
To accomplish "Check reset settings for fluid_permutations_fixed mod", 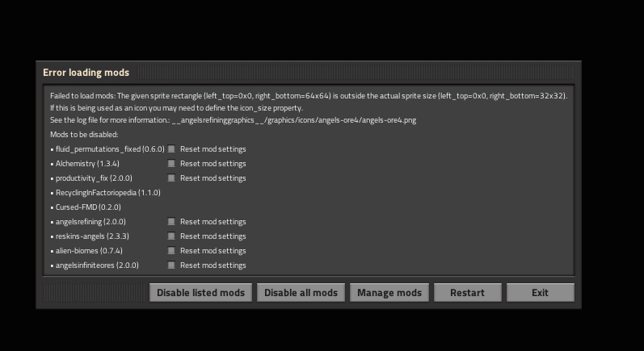I will 171,149.
